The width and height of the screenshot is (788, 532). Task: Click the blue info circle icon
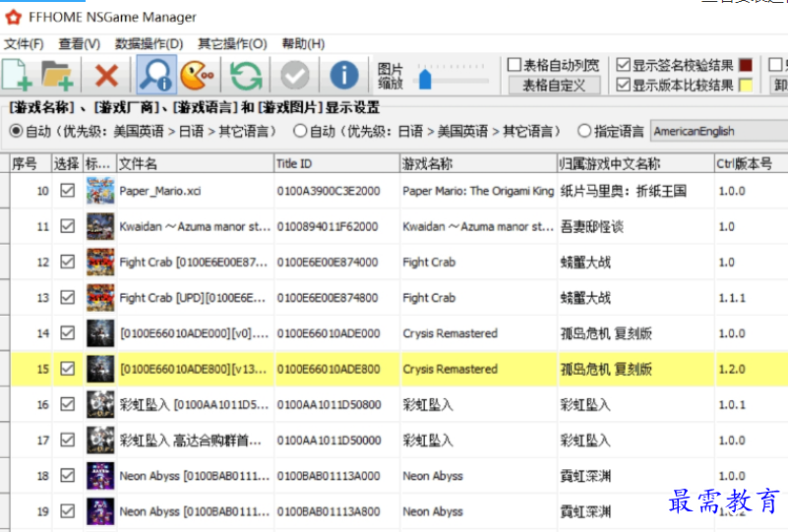click(344, 76)
